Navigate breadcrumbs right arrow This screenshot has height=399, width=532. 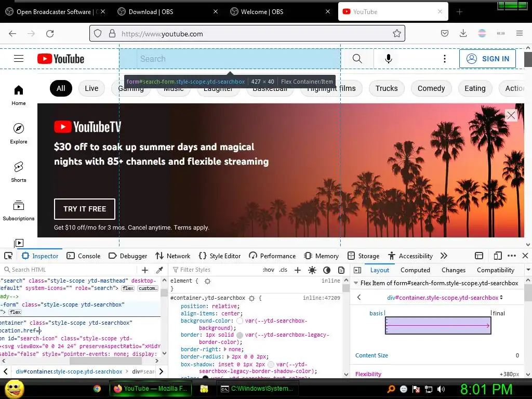coord(161,371)
